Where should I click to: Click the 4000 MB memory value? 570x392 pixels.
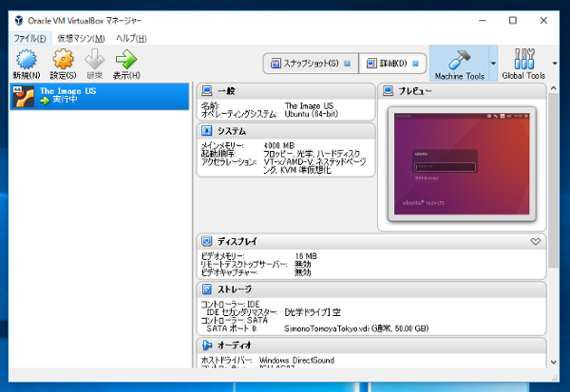click(x=279, y=145)
